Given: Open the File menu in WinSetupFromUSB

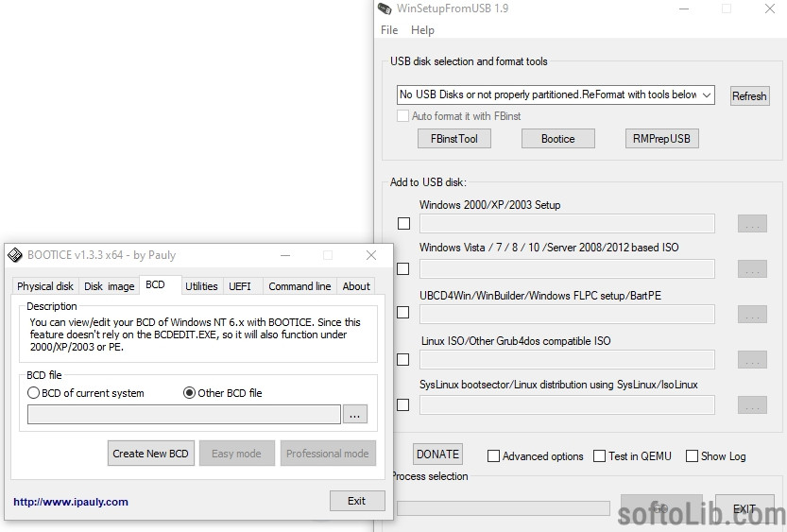Looking at the screenshot, I should point(389,30).
